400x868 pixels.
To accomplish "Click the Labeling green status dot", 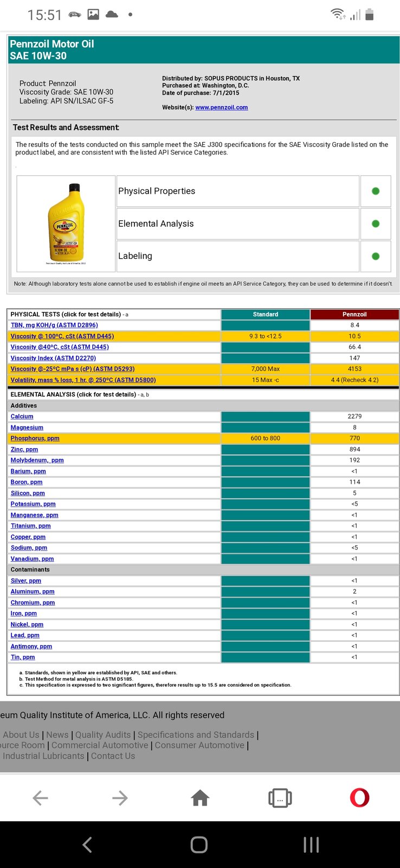I will pyautogui.click(x=376, y=256).
